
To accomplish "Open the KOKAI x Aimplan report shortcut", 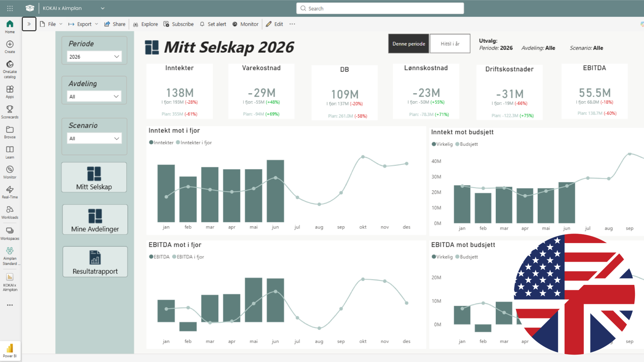I will pyautogui.click(x=10, y=282).
